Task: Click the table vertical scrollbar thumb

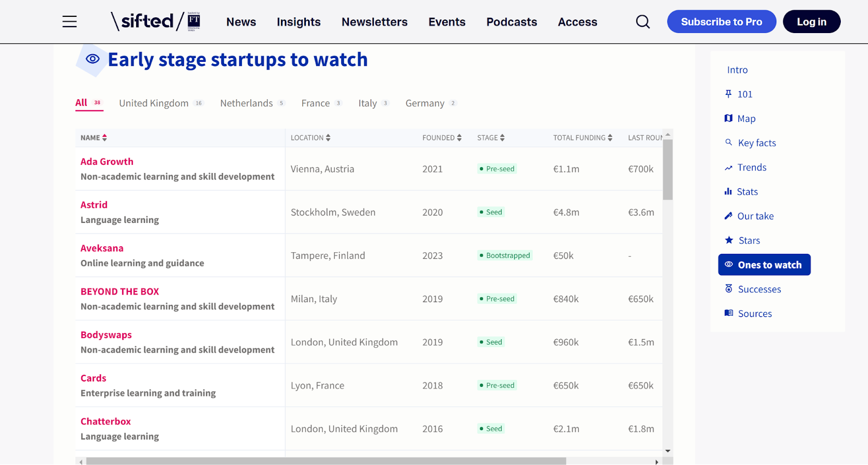Action: coord(668,170)
